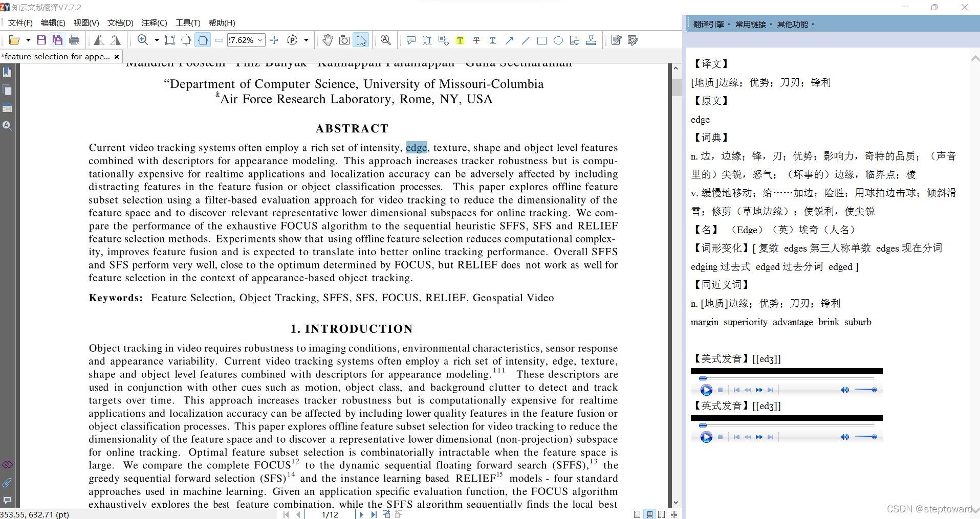The width and height of the screenshot is (980, 519).
Task: Increase zoom with the plus button
Action: (274, 40)
